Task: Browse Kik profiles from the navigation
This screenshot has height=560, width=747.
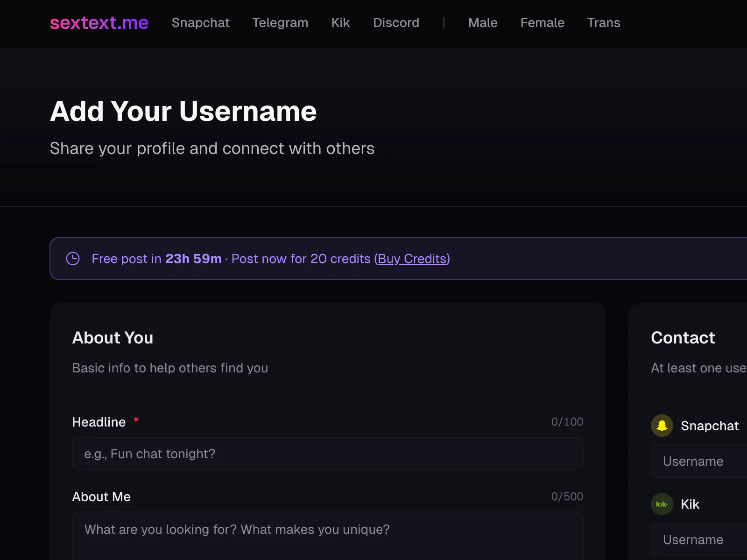Action: tap(340, 23)
